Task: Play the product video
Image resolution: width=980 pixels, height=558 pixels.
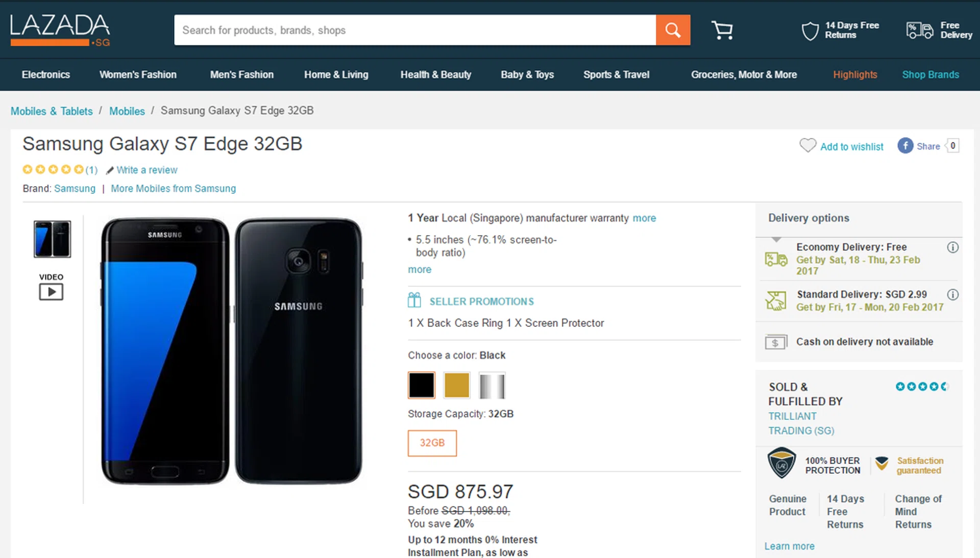Action: click(x=51, y=292)
